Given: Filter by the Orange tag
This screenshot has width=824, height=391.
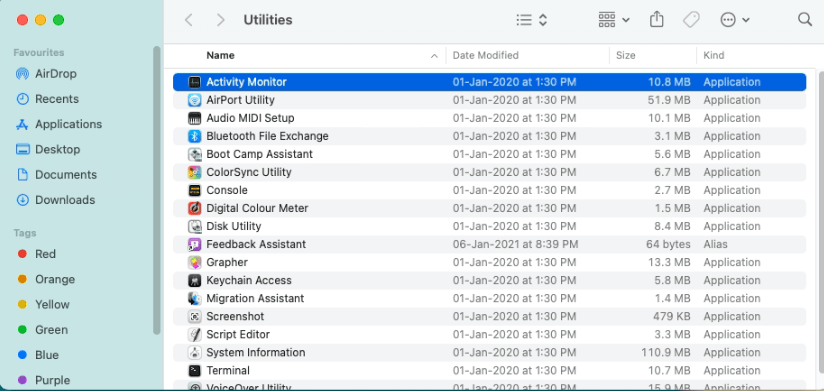Looking at the screenshot, I should click(x=46, y=279).
